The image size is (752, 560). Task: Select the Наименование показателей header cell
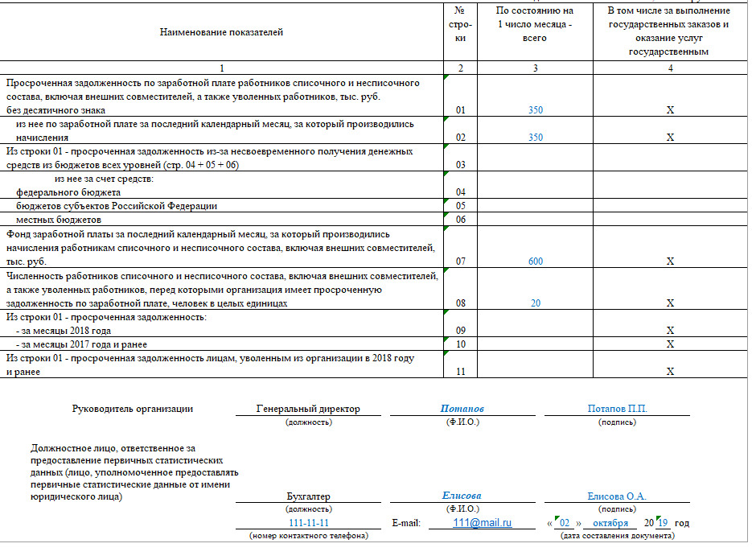[x=222, y=32]
